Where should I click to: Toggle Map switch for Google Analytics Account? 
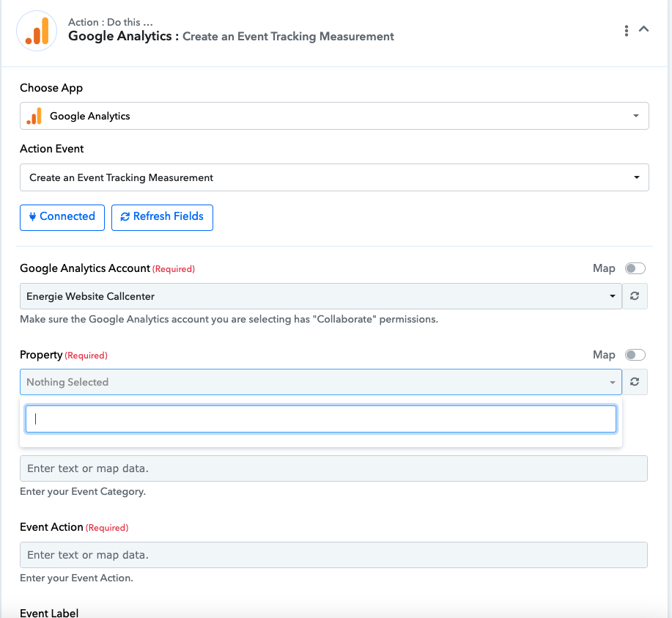pyautogui.click(x=635, y=268)
